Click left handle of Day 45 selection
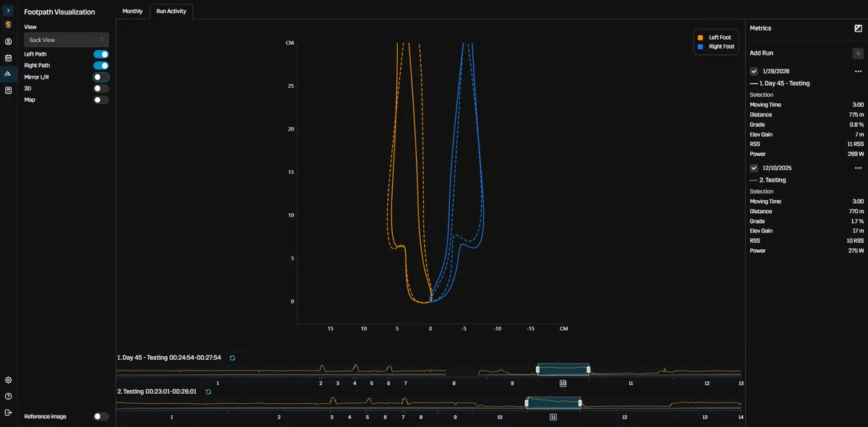The height and width of the screenshot is (427, 868). coord(537,369)
